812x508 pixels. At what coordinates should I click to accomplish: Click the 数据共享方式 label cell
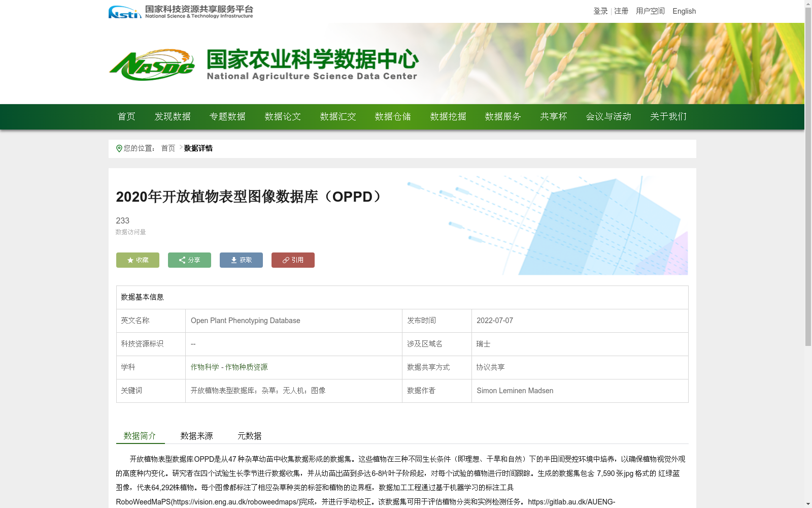tap(437, 368)
